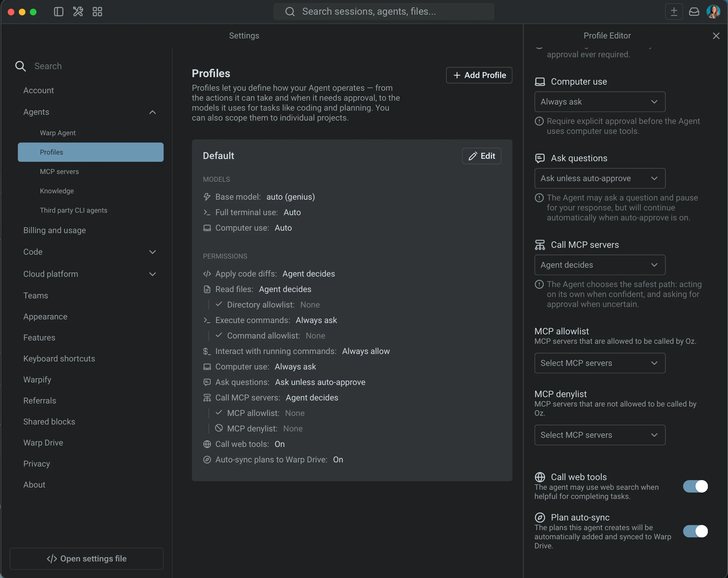Image resolution: width=728 pixels, height=578 pixels.
Task: Focus the Search sessions, agents, files field
Action: (x=384, y=12)
